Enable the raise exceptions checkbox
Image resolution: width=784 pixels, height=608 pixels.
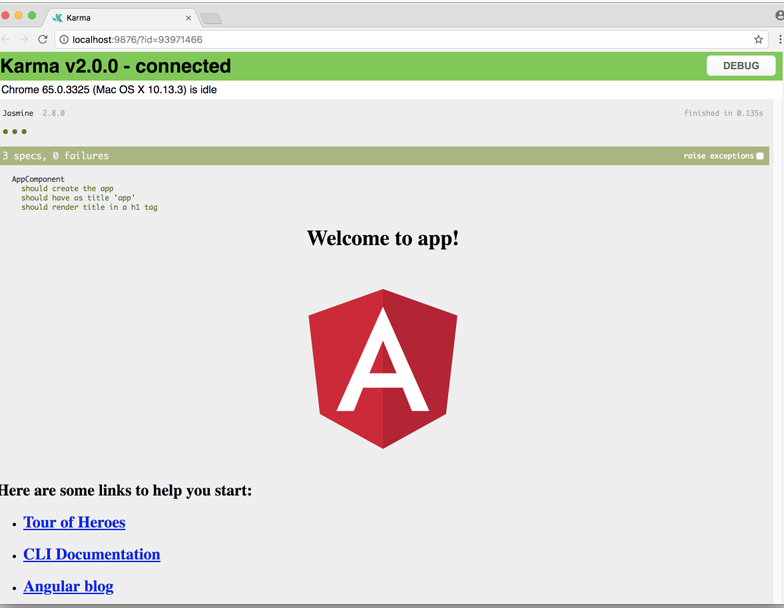click(760, 156)
